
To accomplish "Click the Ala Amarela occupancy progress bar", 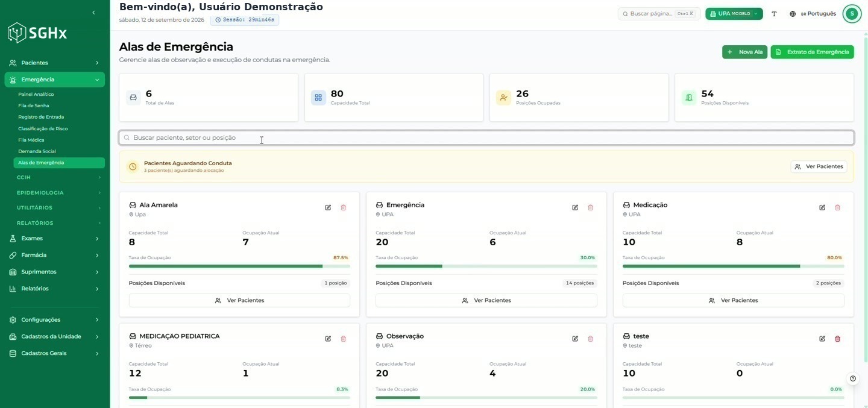I will point(239,266).
